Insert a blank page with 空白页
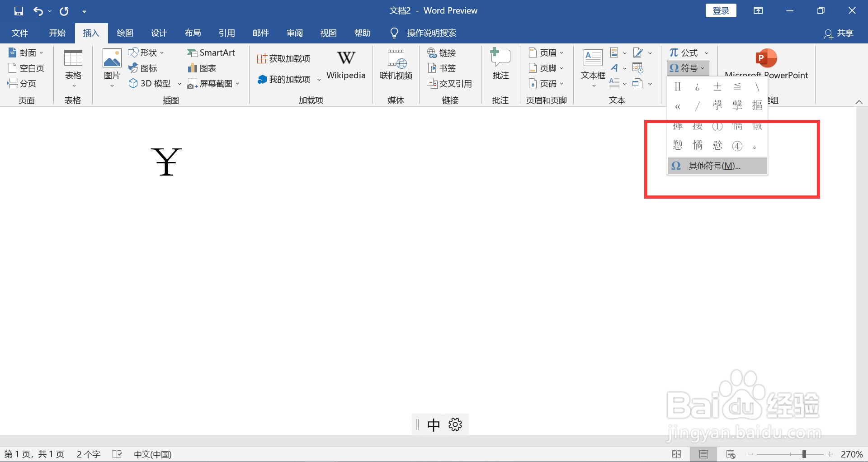Viewport: 868px width, 462px height. [x=26, y=68]
